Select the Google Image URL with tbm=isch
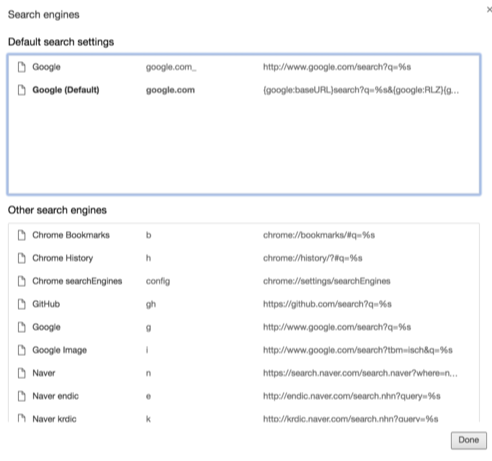 (358, 350)
